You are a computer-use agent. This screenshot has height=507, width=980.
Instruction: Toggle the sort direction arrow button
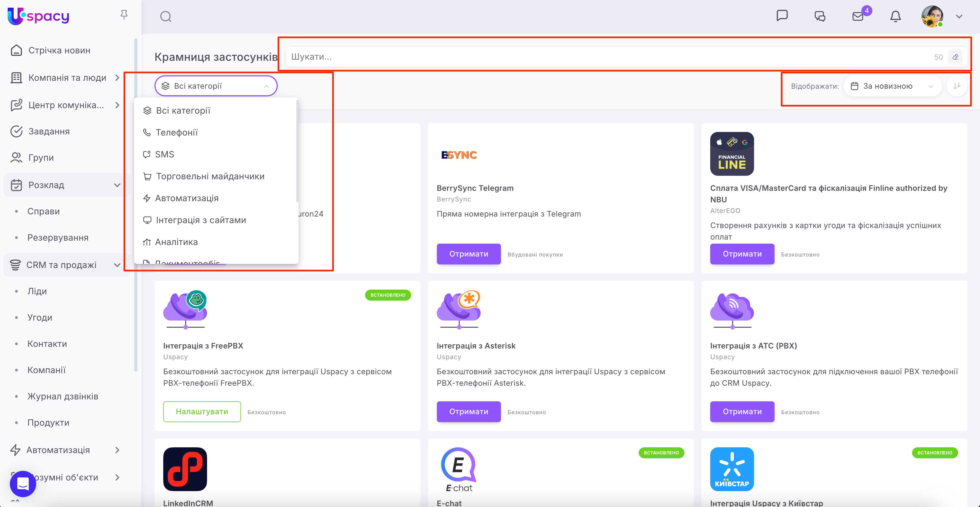click(x=957, y=86)
